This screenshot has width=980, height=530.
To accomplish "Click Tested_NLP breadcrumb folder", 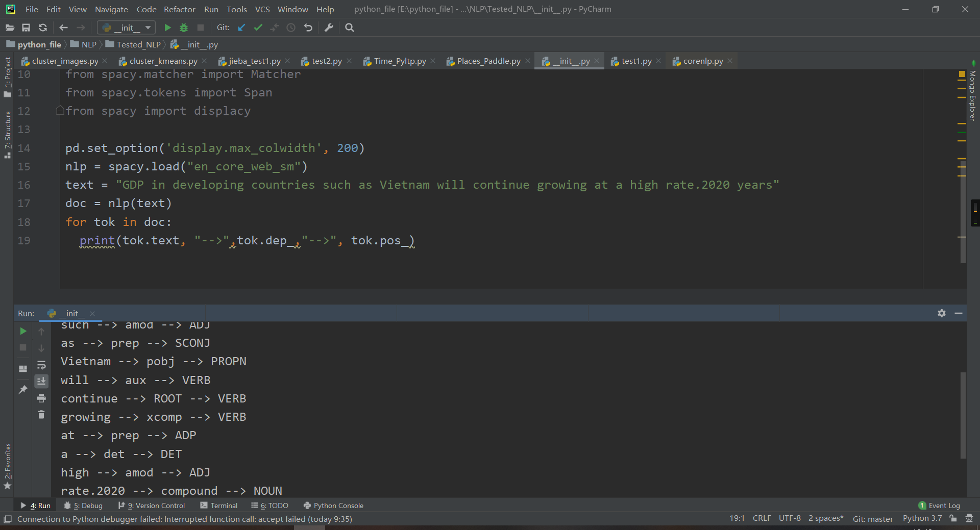I will pos(133,44).
